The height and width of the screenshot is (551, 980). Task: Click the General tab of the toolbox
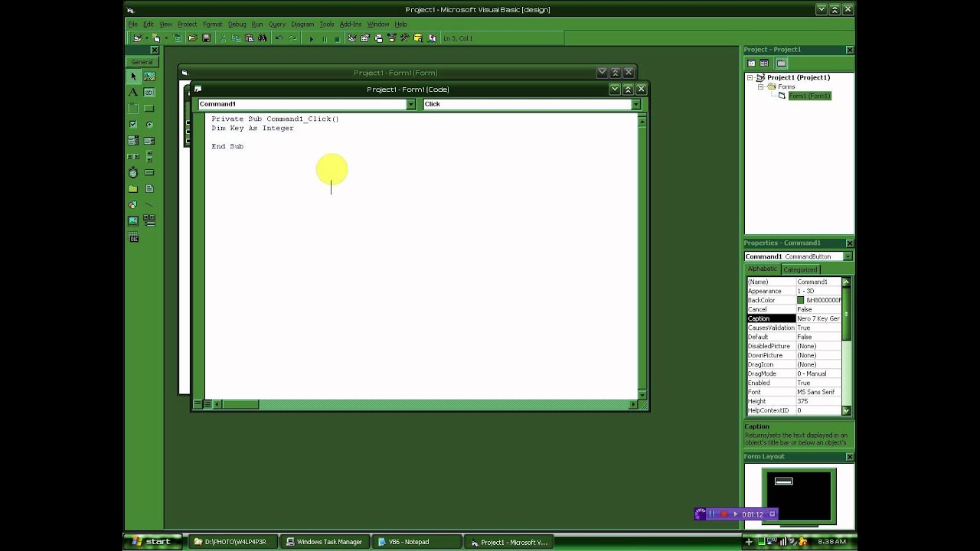click(142, 62)
